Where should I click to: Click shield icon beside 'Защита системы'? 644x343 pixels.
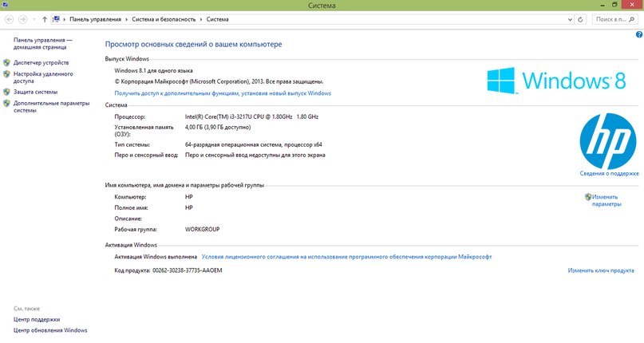6,92
